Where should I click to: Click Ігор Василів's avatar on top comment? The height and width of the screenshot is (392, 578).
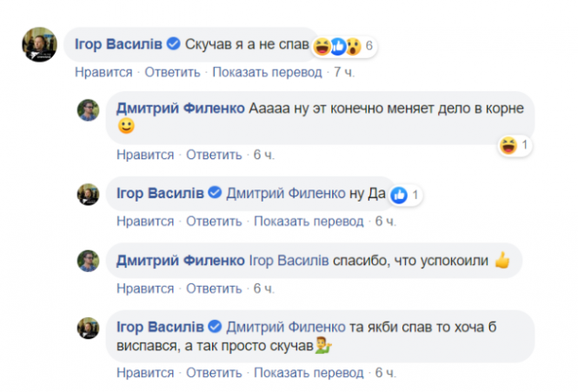click(x=40, y=44)
